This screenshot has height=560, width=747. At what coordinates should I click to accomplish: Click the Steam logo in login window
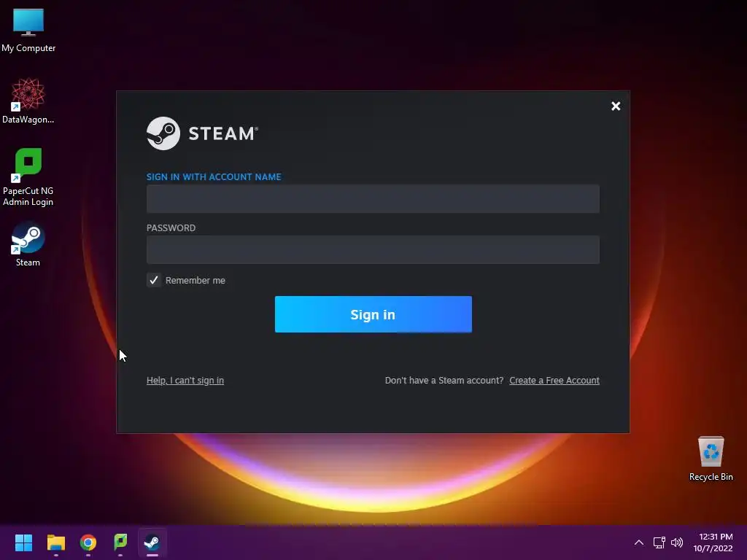[x=203, y=133]
